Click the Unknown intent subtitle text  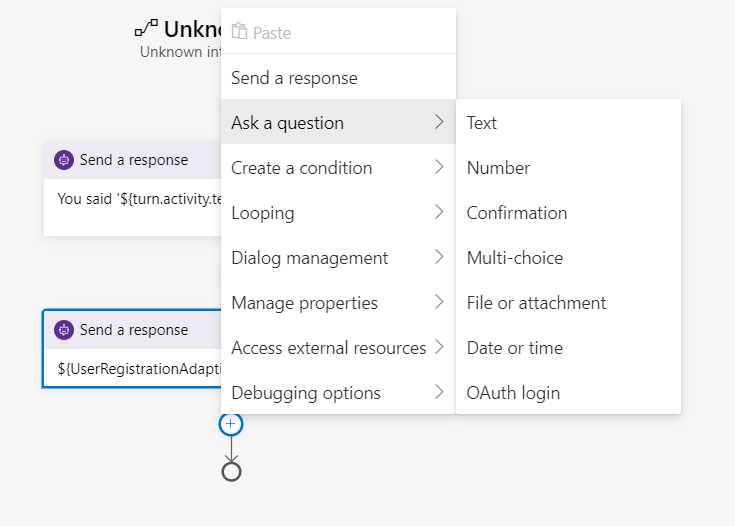[180, 52]
